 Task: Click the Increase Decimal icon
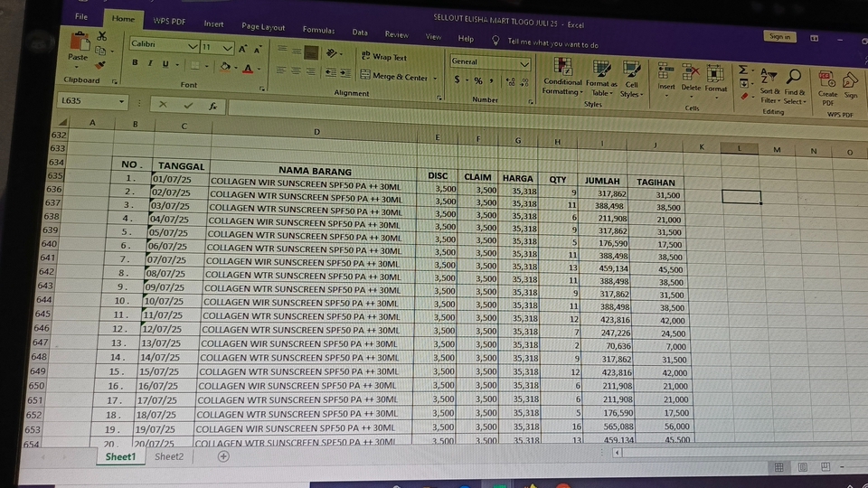point(510,82)
